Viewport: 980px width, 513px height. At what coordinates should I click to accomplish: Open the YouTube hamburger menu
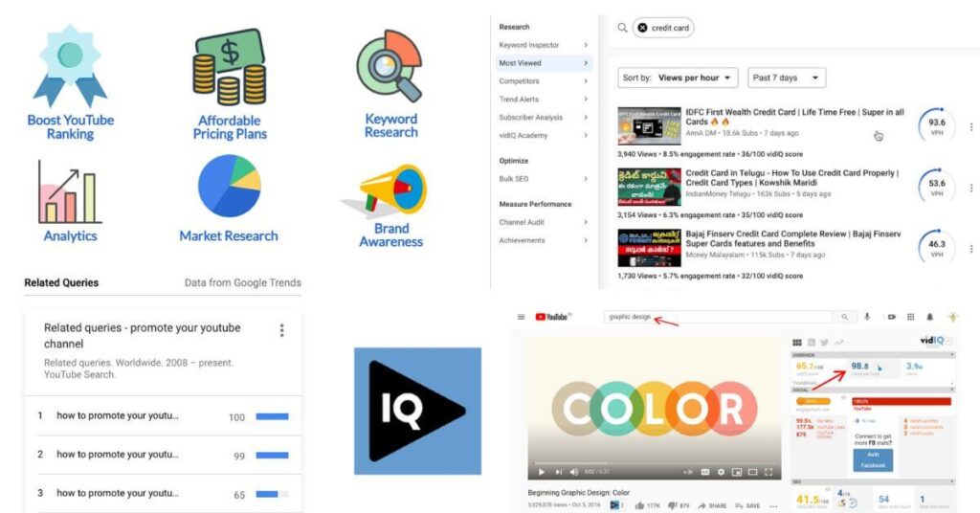[522, 317]
